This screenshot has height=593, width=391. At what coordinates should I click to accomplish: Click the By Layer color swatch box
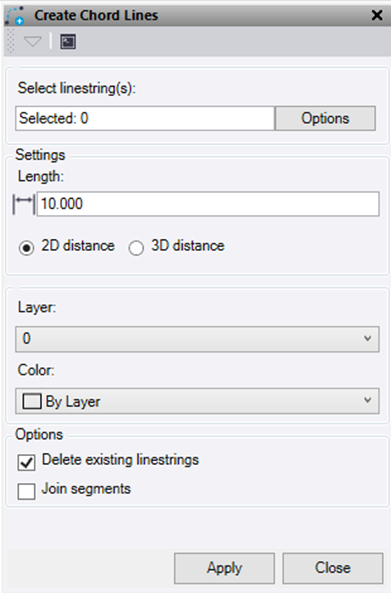pos(32,401)
